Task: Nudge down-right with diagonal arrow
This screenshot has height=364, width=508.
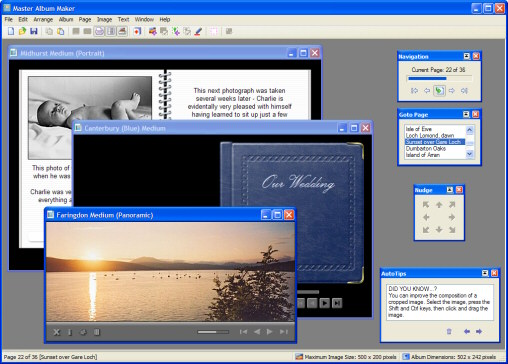Action: click(452, 230)
